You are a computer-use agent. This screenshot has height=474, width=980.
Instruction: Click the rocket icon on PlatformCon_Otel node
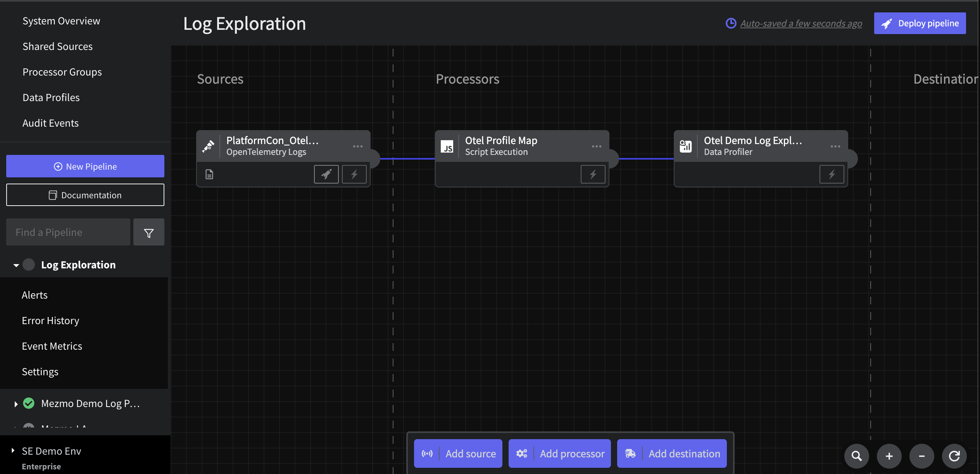(326, 174)
